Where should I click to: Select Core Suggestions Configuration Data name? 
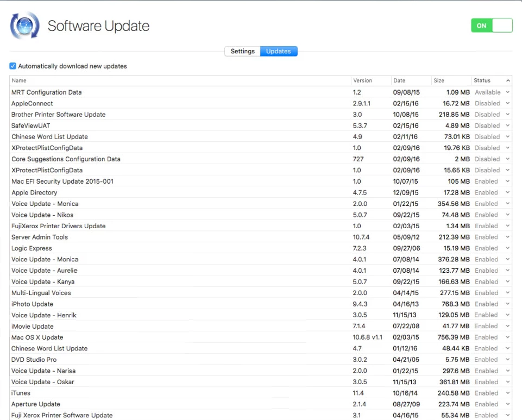(66, 159)
